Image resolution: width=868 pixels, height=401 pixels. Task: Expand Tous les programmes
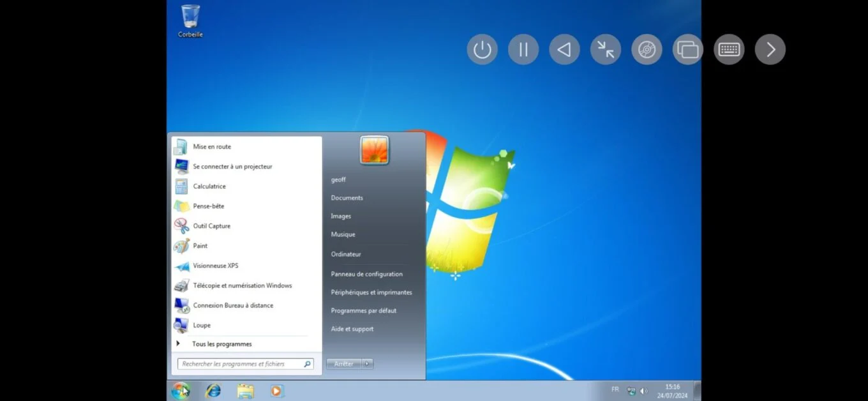[x=247, y=344]
